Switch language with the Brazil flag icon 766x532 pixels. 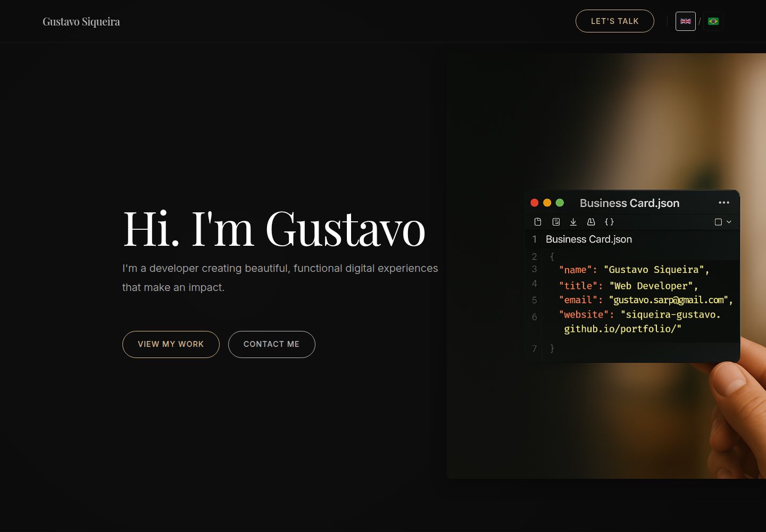[713, 21]
